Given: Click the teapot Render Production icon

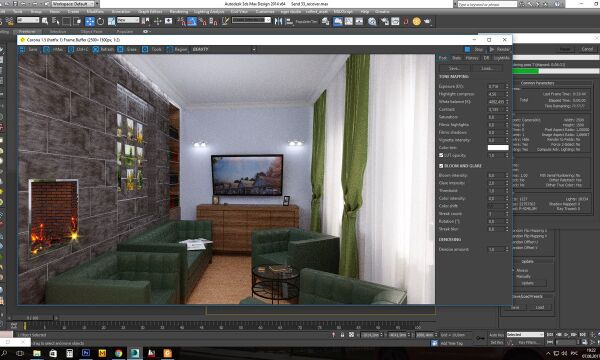Looking at the screenshot, I should [x=428, y=21].
